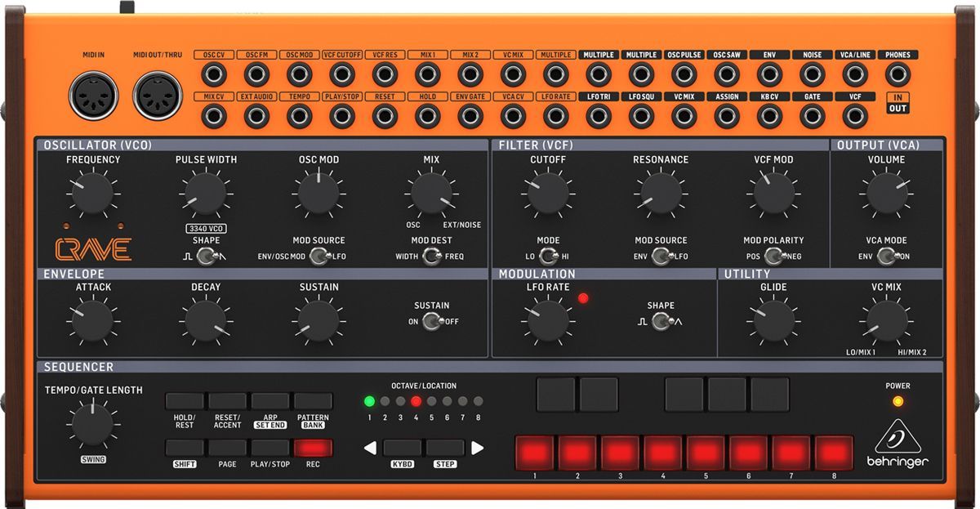Click the TEMPO/GATE LENGTH knob

[x=92, y=425]
